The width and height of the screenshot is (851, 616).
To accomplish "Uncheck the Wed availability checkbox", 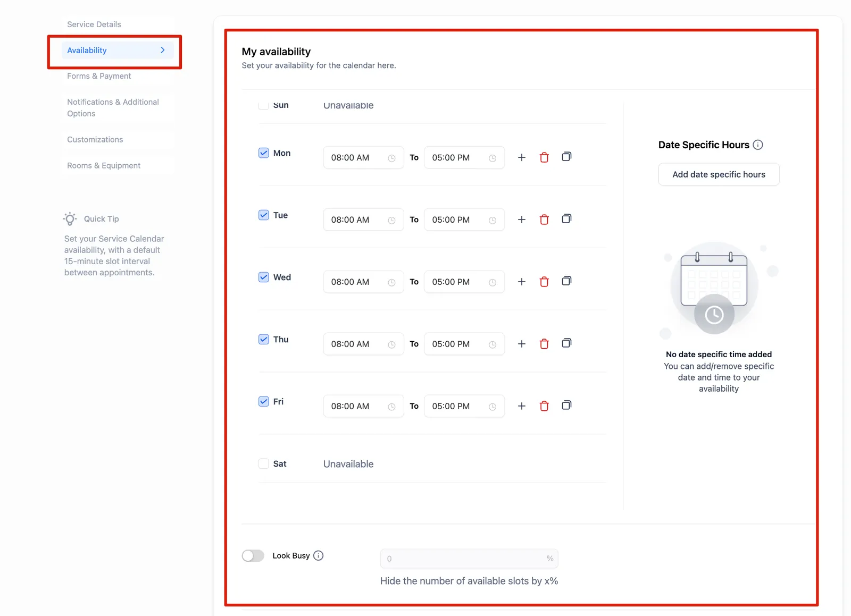I will click(x=264, y=277).
